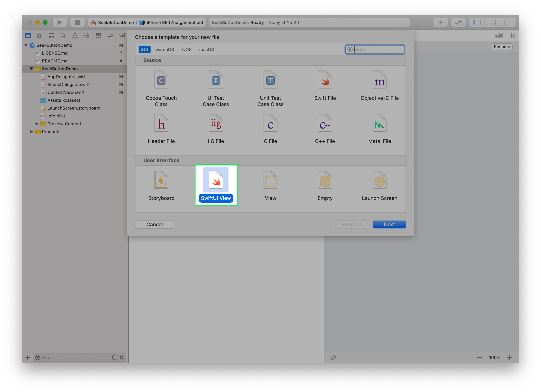Toggle the left navigator panel visibility
This screenshot has height=392, width=541.
point(477,22)
